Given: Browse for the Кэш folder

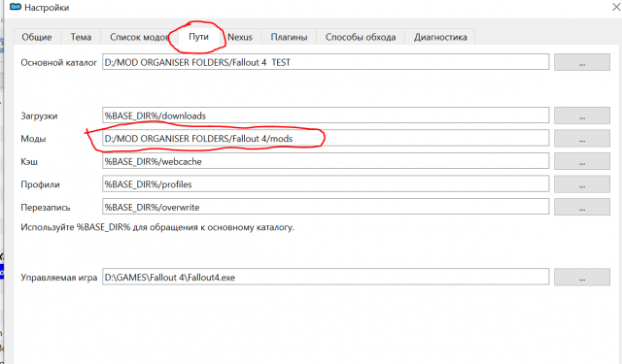Looking at the screenshot, I should coord(582,161).
